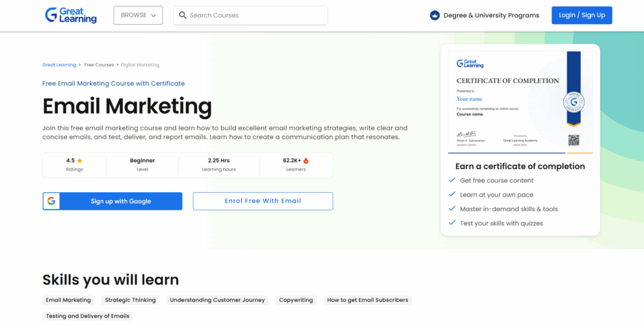Select the Email Marketing skill tag
Image resolution: width=644 pixels, height=325 pixels.
coord(68,300)
